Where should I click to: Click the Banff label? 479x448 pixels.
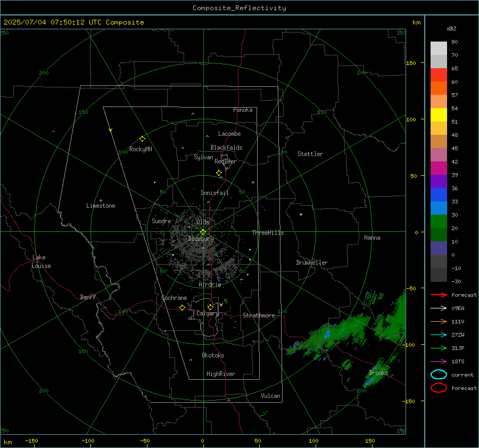[x=88, y=297]
